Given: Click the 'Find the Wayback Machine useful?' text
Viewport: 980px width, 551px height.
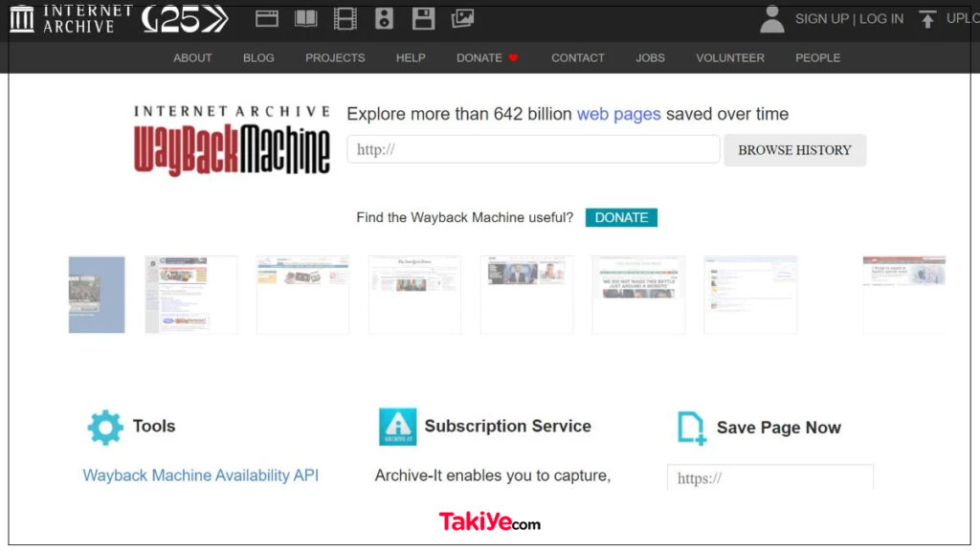Looking at the screenshot, I should (464, 217).
